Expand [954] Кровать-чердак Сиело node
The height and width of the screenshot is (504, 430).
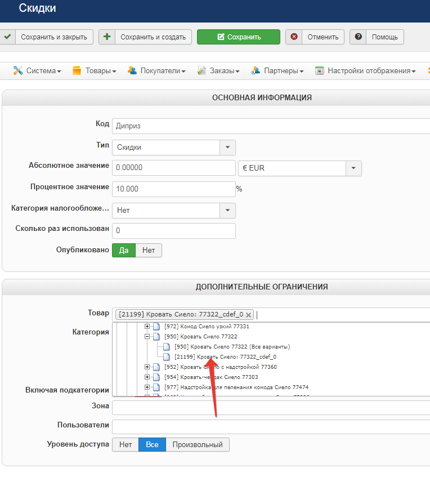pos(147,377)
